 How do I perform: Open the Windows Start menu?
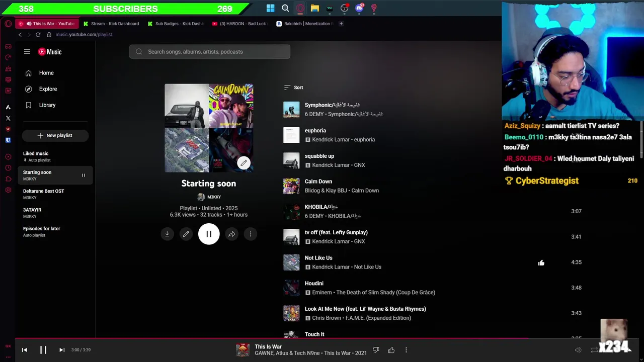click(x=271, y=8)
